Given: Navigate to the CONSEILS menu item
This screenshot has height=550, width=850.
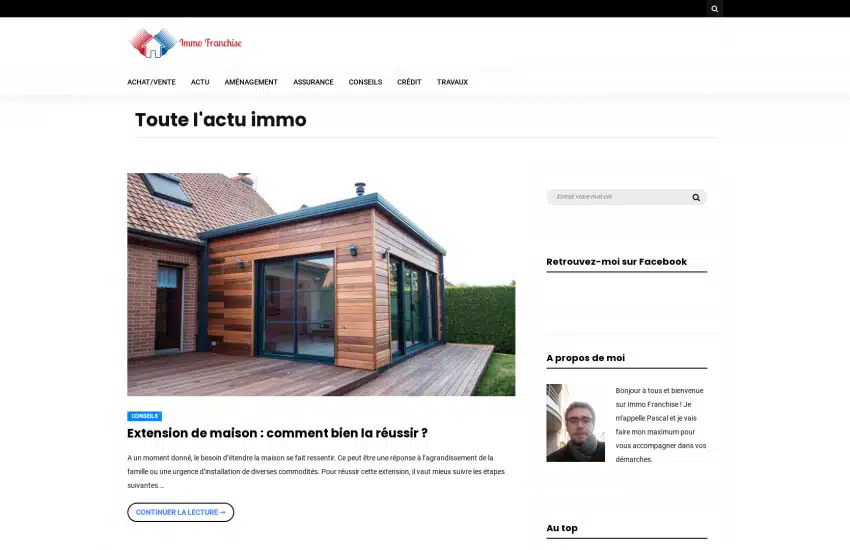Looking at the screenshot, I should coord(365,82).
